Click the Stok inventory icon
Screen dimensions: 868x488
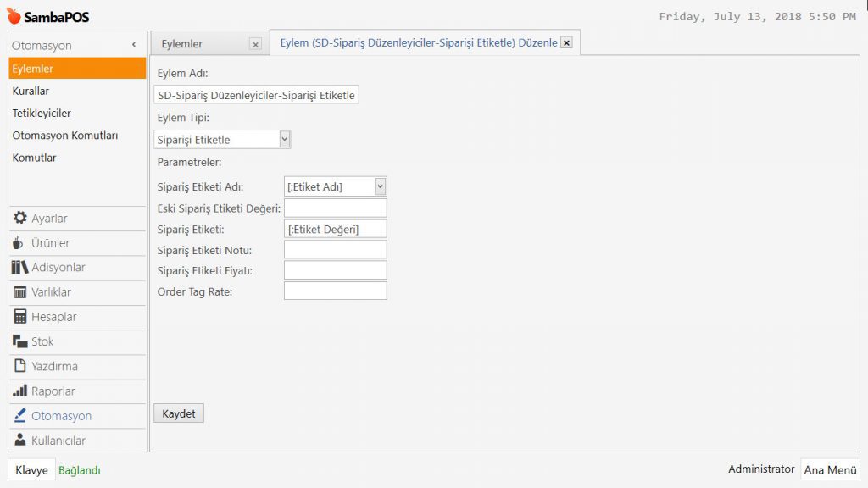(20, 341)
